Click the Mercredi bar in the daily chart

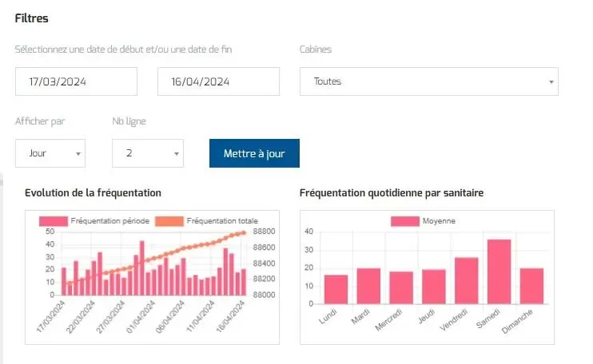(401, 288)
